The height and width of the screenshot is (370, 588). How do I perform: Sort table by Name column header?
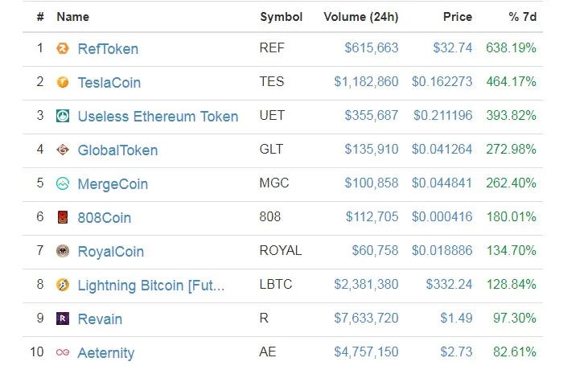(72, 17)
